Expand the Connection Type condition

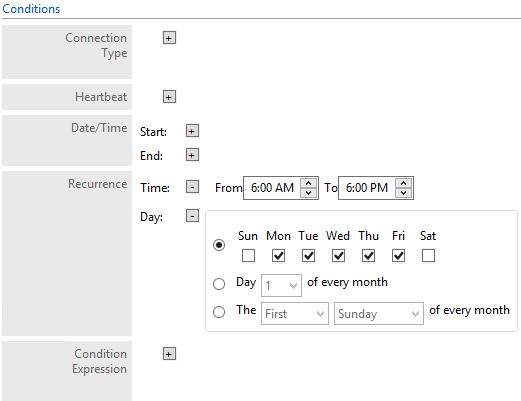coord(169,38)
